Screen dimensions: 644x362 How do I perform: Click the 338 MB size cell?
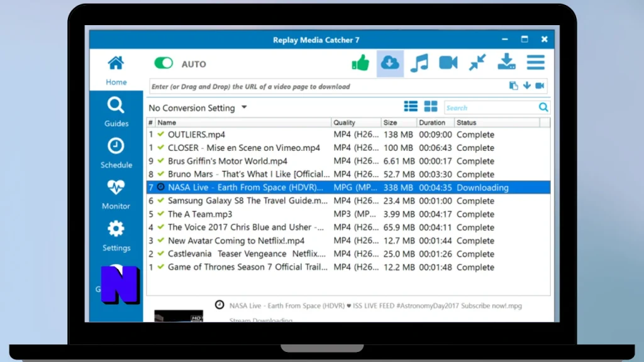point(398,187)
